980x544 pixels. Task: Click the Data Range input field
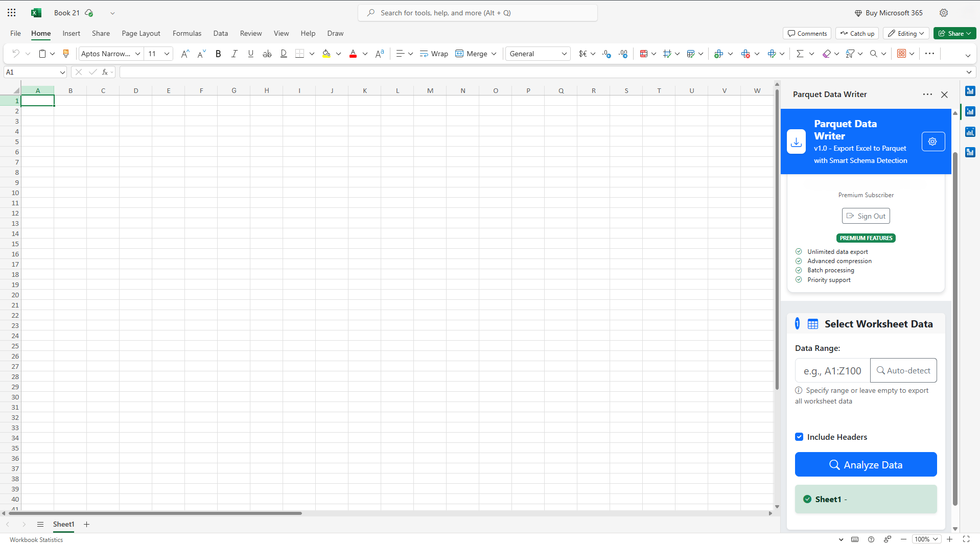832,371
